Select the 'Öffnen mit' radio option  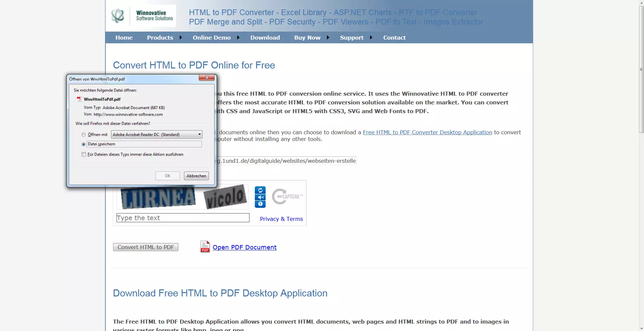point(84,135)
